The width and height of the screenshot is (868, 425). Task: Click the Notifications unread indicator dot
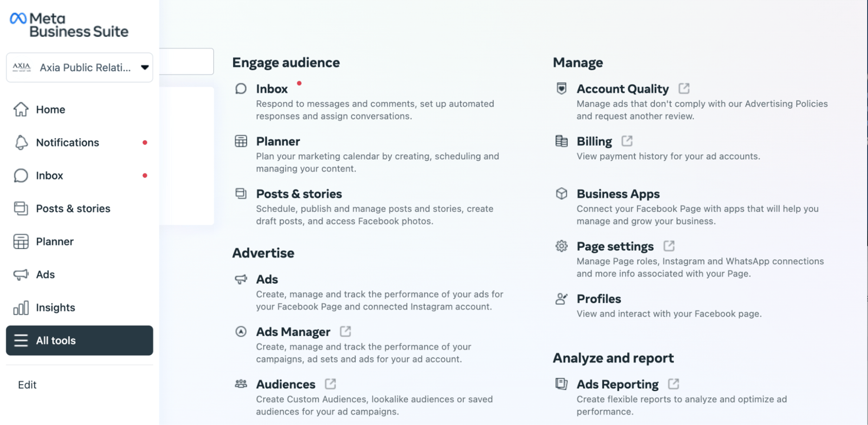pyautogui.click(x=146, y=143)
